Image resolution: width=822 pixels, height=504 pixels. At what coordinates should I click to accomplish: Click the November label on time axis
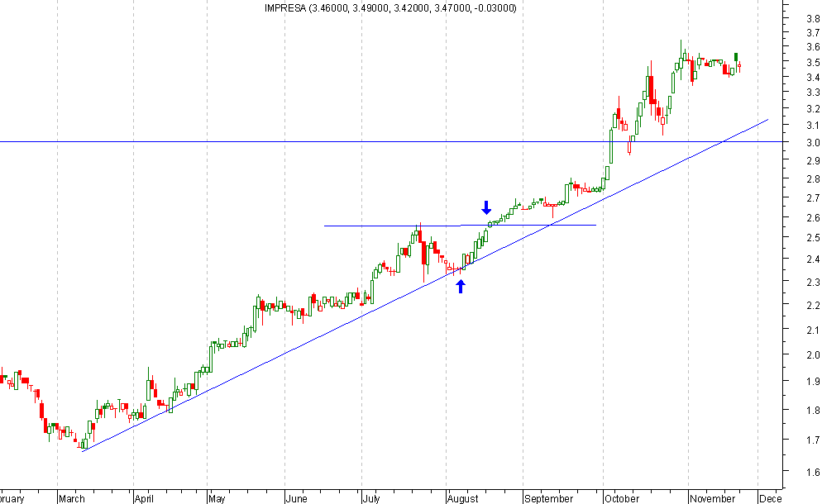pyautogui.click(x=713, y=498)
